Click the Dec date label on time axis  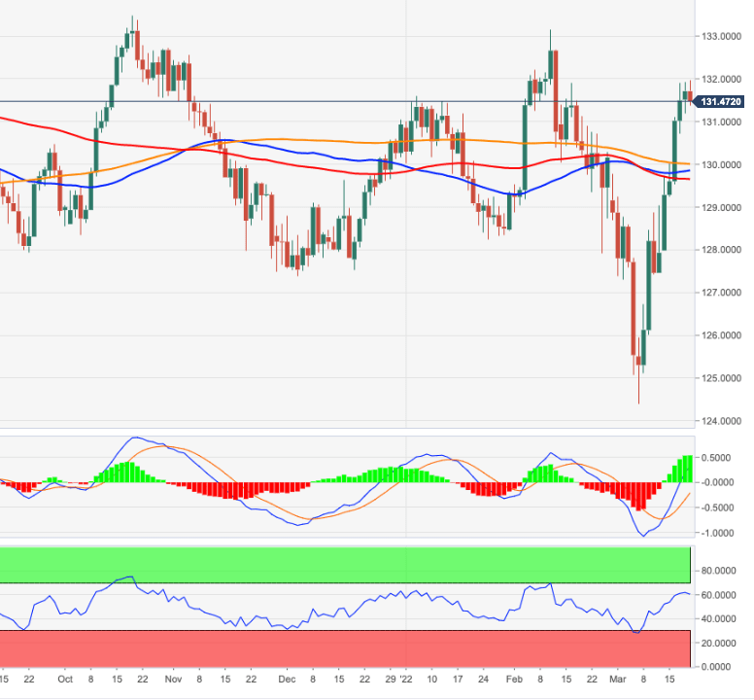click(x=287, y=680)
